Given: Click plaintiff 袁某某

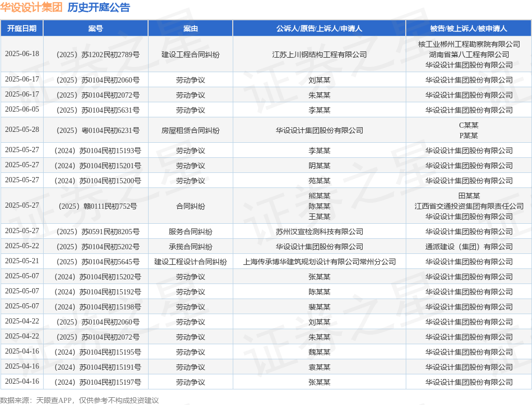Looking at the screenshot, I should [x=320, y=367].
